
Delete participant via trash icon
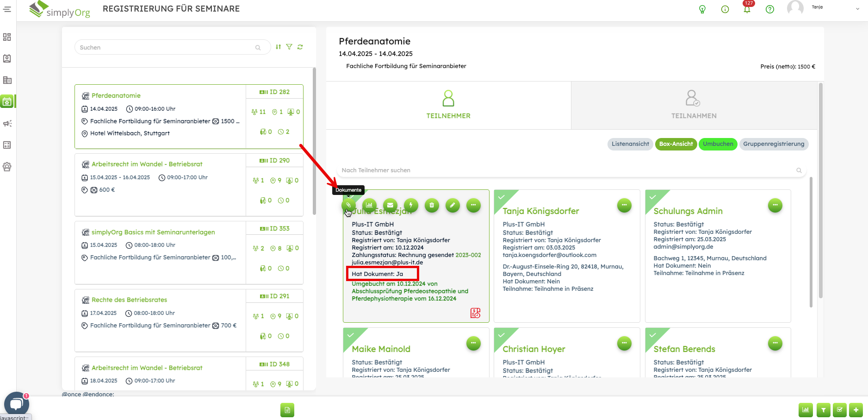point(432,205)
